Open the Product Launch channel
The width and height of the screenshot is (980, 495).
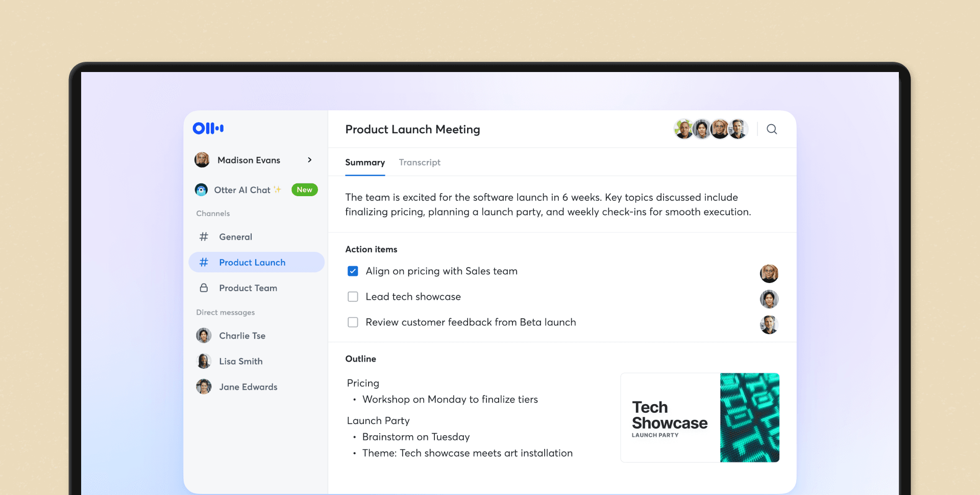click(x=252, y=262)
